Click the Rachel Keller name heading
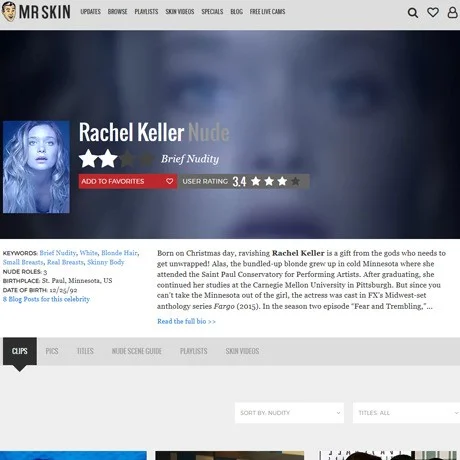 (x=131, y=132)
